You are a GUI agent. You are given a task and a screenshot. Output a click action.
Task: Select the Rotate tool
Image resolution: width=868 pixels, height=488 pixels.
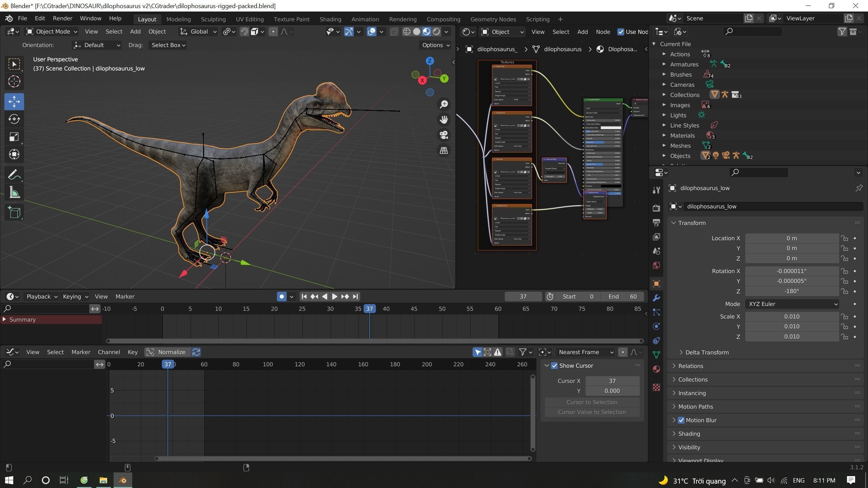pyautogui.click(x=14, y=119)
